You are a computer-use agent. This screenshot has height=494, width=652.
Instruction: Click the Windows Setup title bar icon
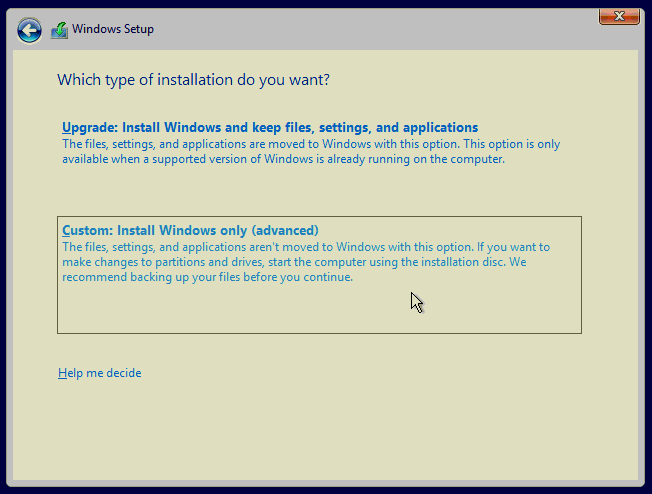(60, 30)
